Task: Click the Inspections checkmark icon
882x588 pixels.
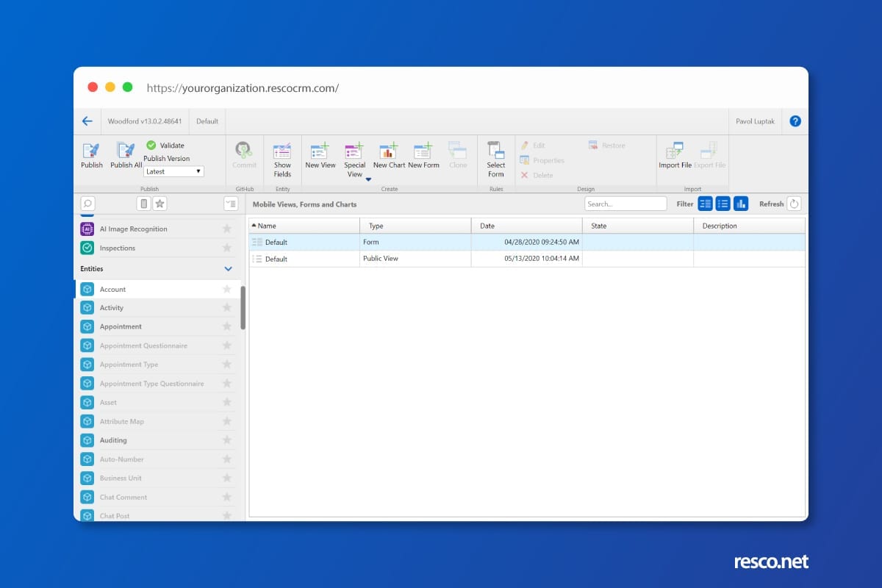Action: [x=87, y=248]
